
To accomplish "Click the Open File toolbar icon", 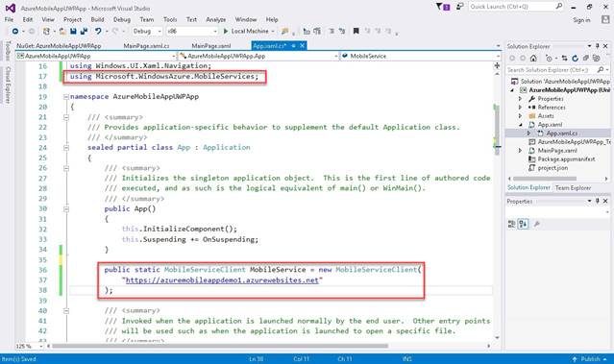I will (62, 31).
